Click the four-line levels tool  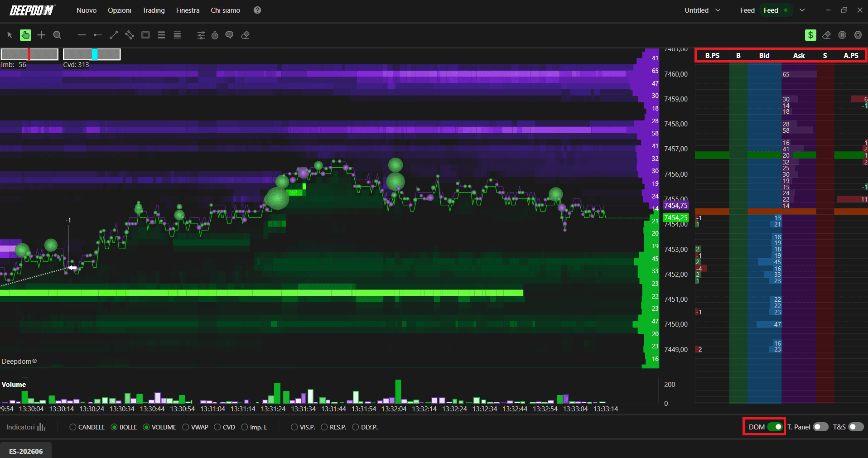pos(177,35)
